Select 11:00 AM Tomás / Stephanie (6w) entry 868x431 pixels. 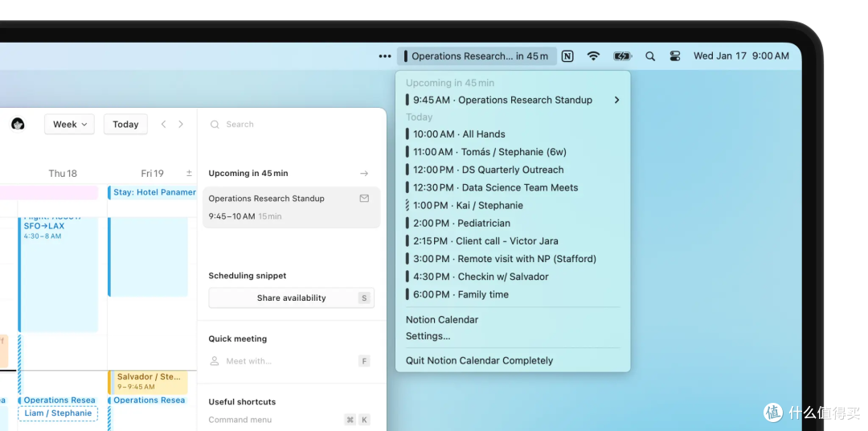click(x=513, y=152)
